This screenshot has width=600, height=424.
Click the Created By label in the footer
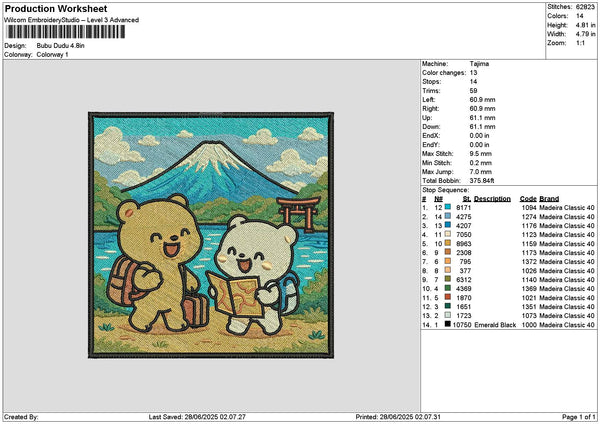tap(21, 417)
